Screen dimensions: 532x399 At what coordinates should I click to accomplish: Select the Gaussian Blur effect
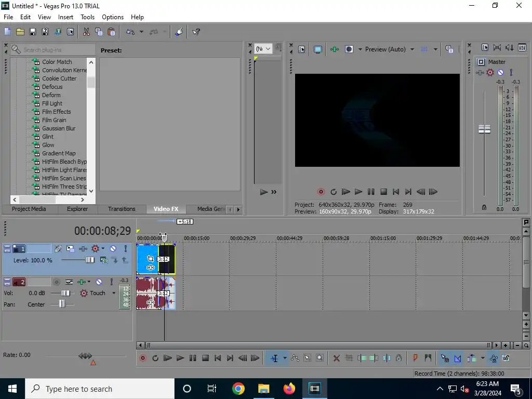59,128
